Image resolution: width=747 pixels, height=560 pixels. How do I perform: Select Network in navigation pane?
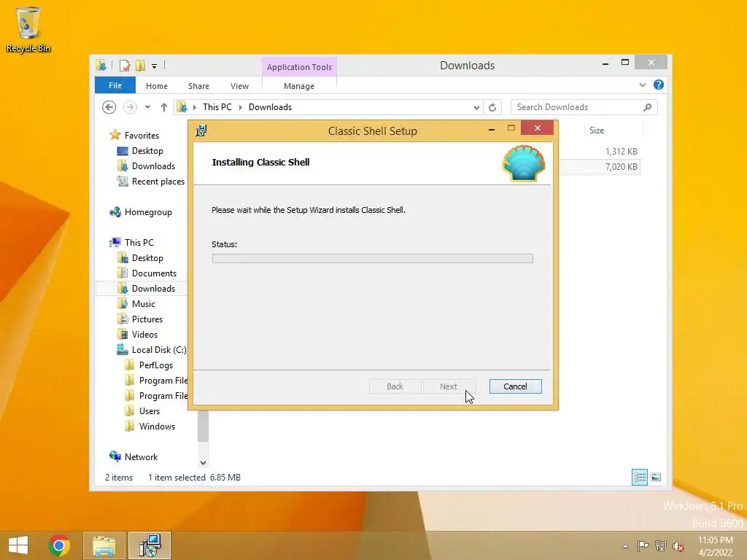pyautogui.click(x=141, y=456)
